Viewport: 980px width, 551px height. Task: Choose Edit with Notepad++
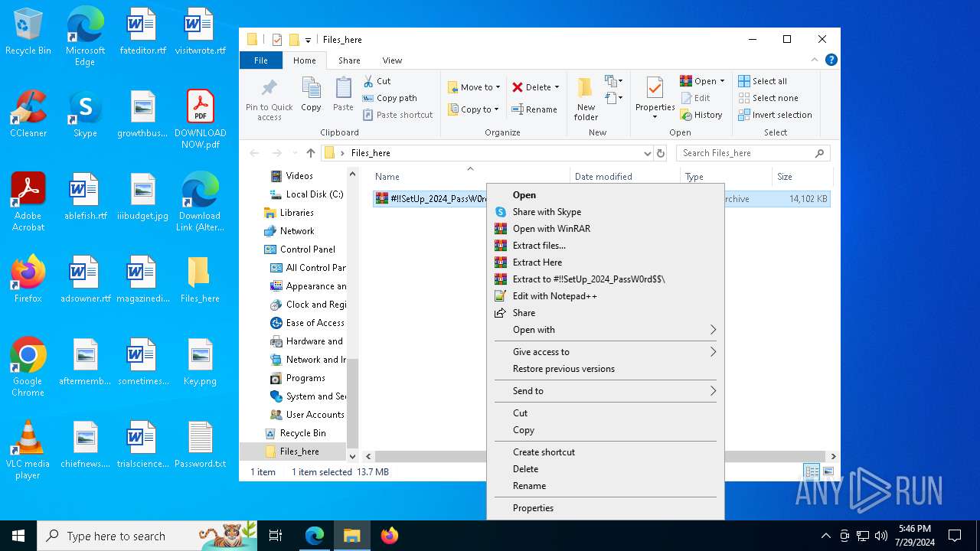[x=605, y=296]
